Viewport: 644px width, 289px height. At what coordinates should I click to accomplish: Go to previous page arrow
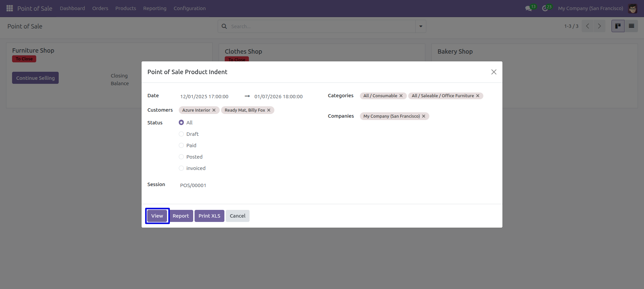click(x=588, y=26)
